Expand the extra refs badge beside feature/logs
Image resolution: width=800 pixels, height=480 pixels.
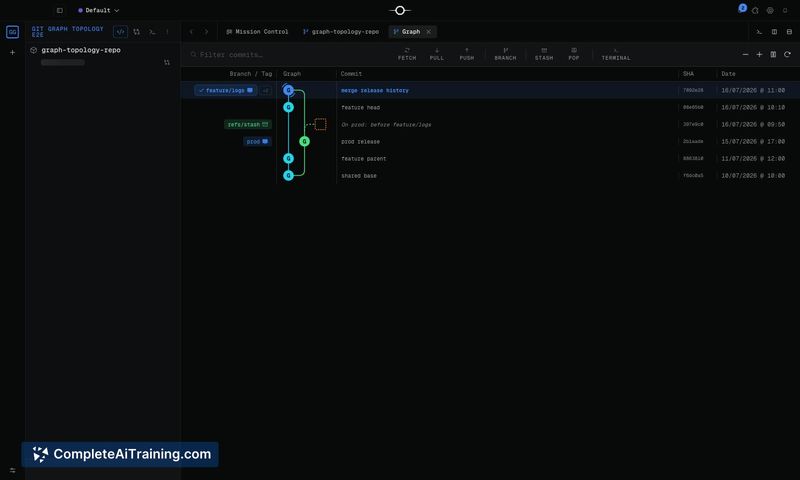point(265,90)
